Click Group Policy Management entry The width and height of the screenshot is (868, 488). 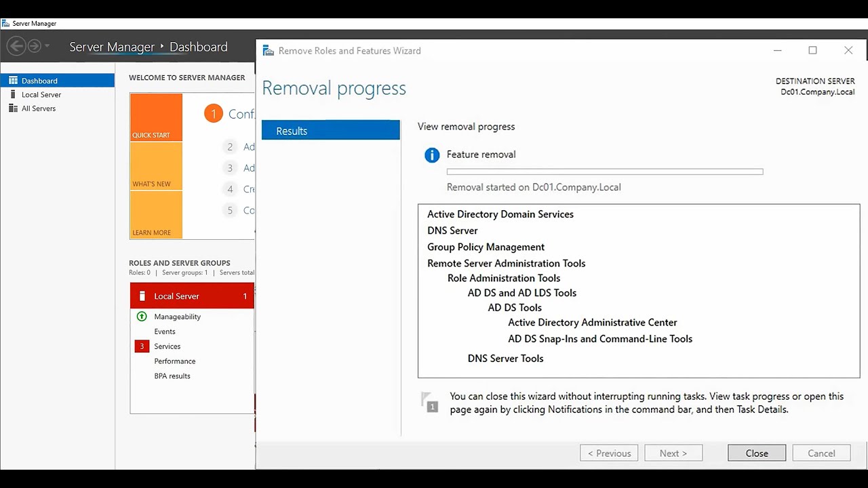[486, 247]
